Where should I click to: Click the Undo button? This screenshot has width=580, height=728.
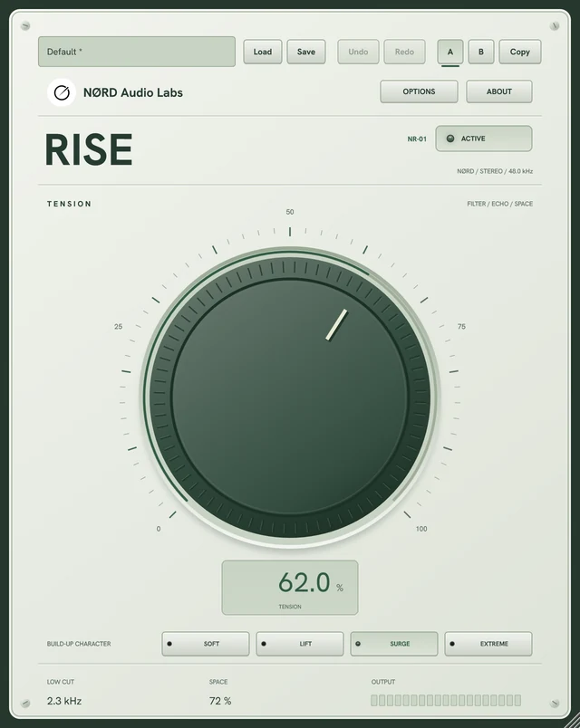(358, 52)
